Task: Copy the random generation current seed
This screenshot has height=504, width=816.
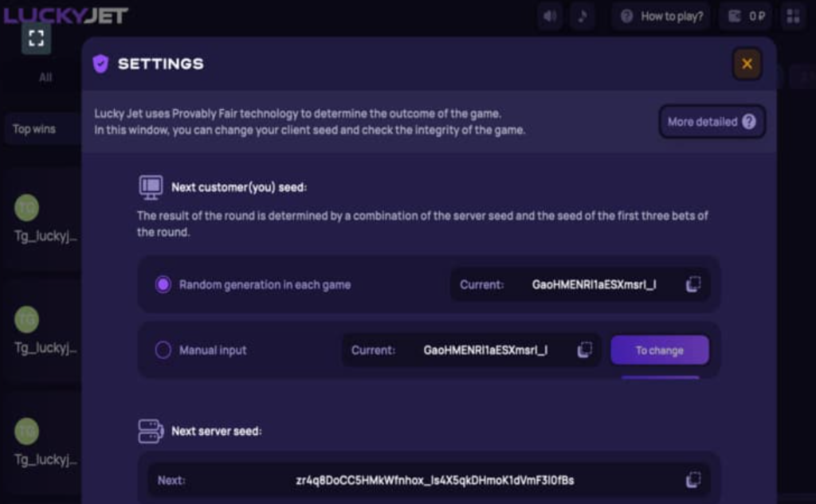Action: coord(692,284)
